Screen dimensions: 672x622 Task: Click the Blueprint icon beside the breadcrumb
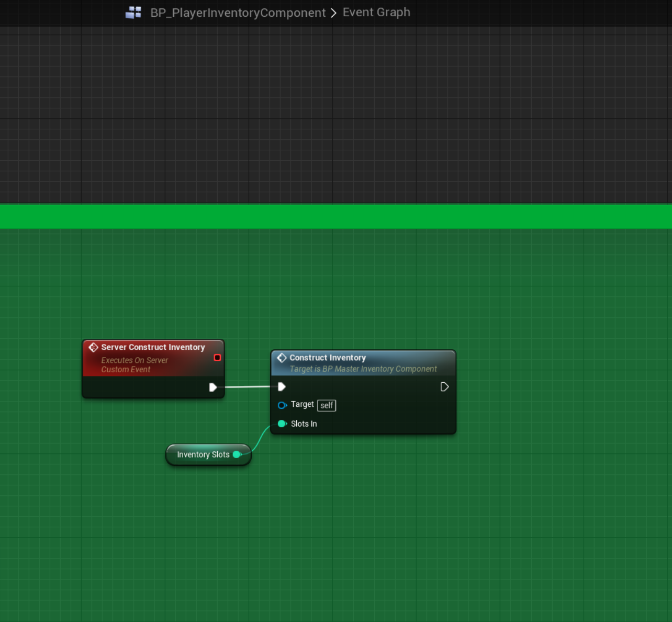[133, 13]
